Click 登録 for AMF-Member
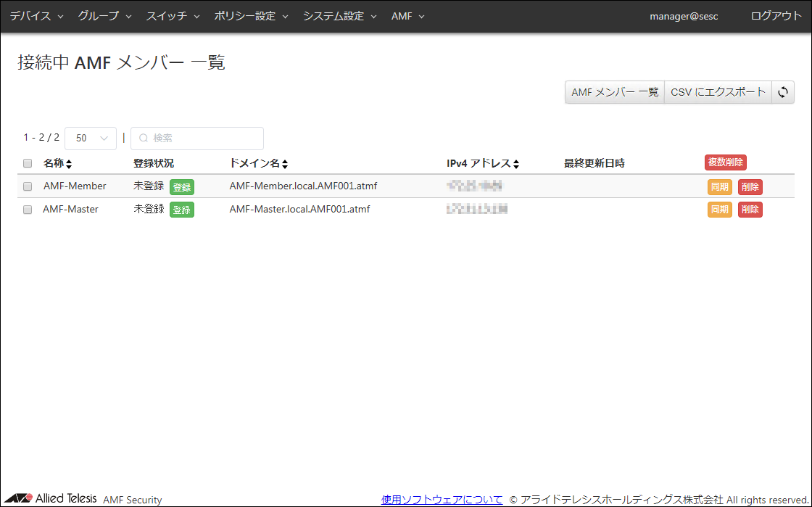Image resolution: width=812 pixels, height=507 pixels. click(x=181, y=186)
